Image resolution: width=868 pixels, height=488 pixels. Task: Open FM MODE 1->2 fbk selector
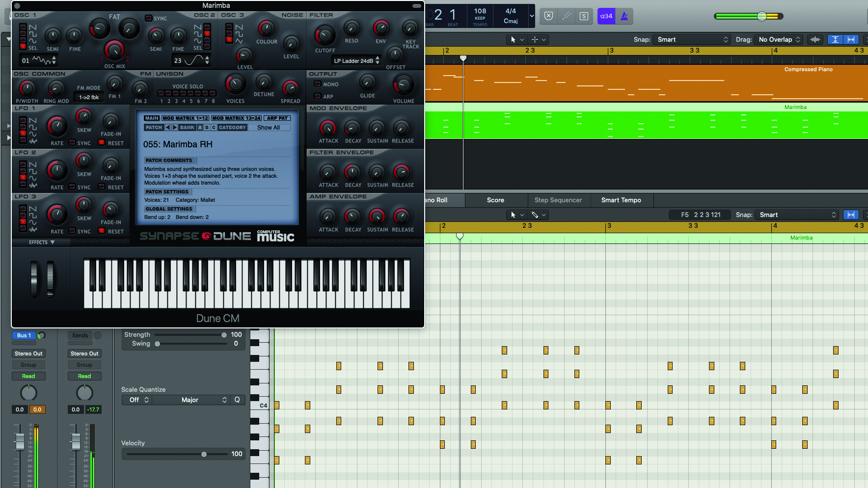click(x=89, y=97)
